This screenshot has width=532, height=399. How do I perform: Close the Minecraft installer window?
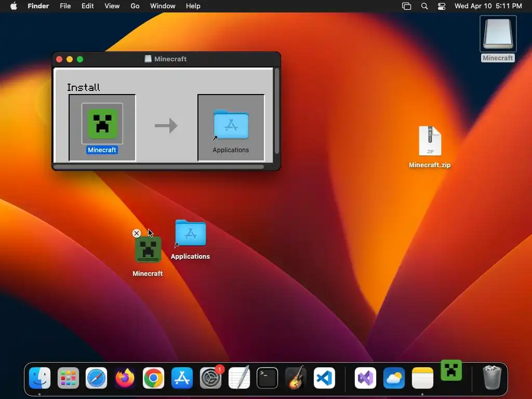click(x=59, y=59)
